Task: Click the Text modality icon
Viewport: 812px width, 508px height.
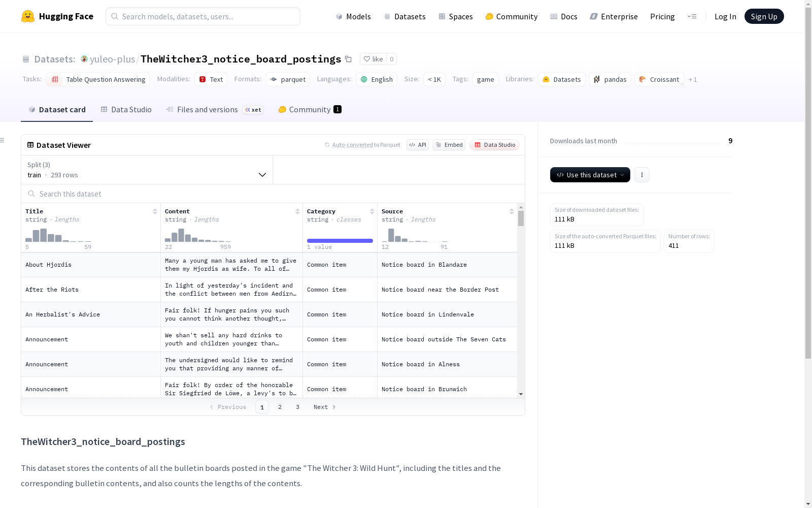Action: (202, 79)
